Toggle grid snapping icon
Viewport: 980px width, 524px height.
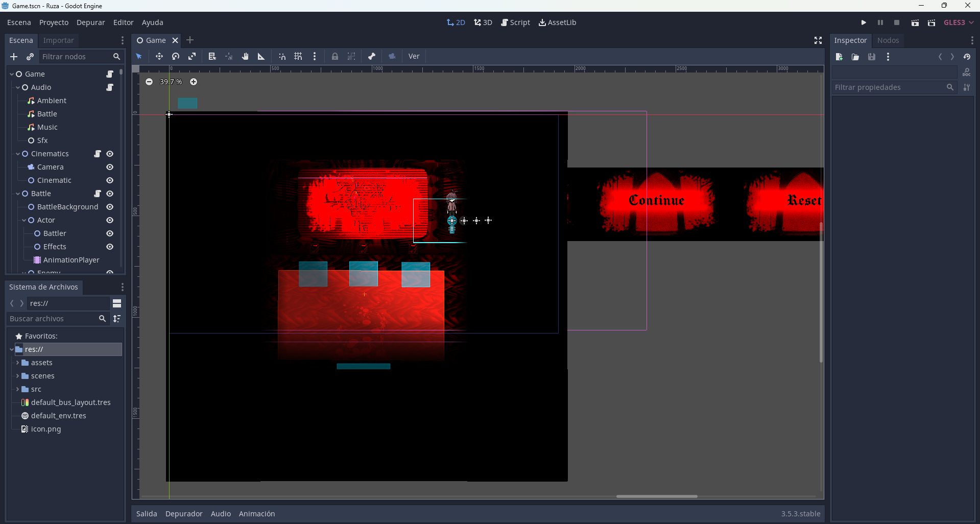(x=298, y=56)
